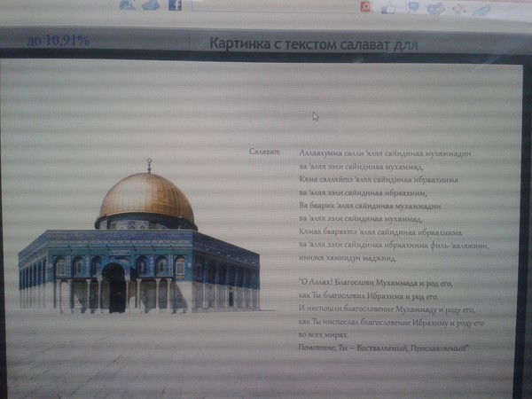Click the line 'инняка хамиидун маджиид'

(348, 258)
